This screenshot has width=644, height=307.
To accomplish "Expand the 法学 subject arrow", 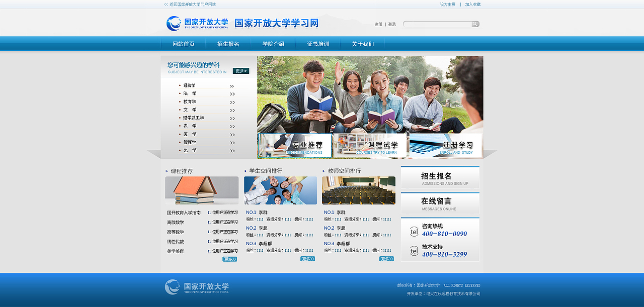I will (232, 94).
